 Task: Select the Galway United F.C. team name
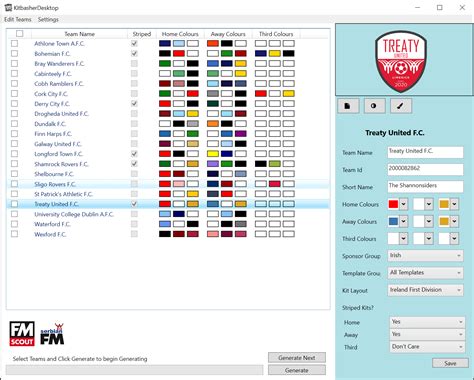pyautogui.click(x=58, y=144)
